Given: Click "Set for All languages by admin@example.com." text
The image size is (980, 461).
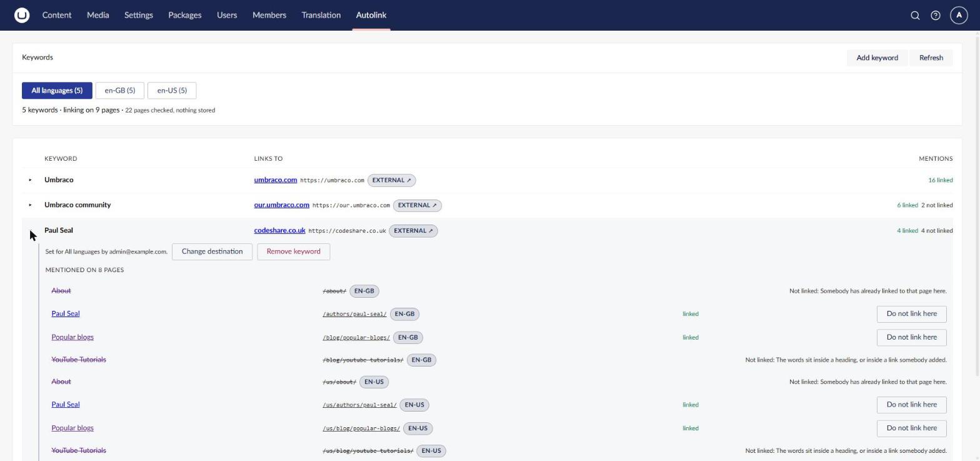Looking at the screenshot, I should pos(106,252).
